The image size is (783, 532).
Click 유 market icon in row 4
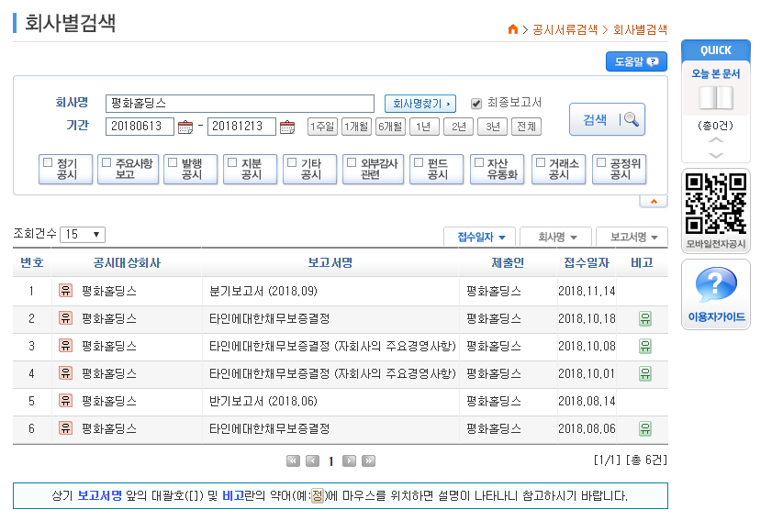point(65,372)
